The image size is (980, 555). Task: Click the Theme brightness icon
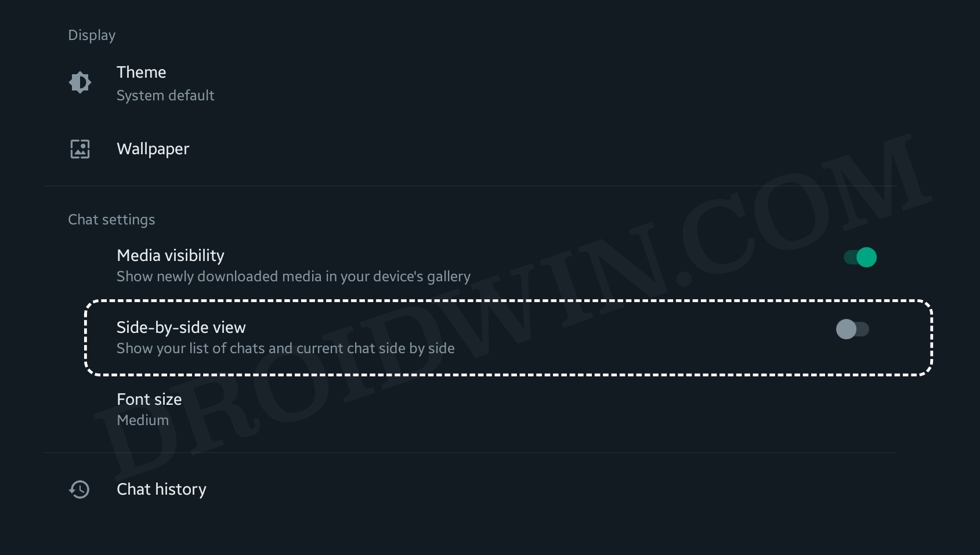coord(80,82)
